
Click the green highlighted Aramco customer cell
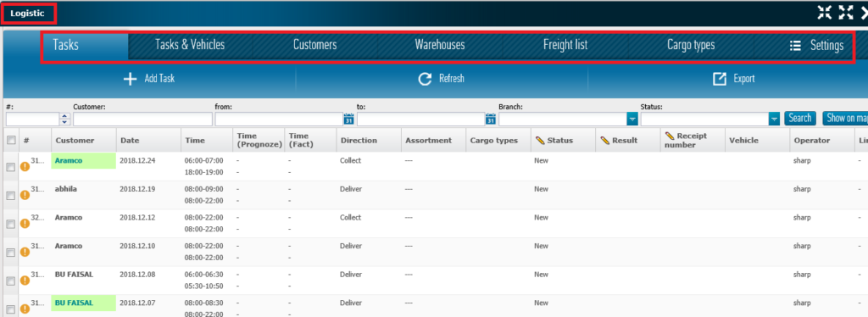[84, 161]
